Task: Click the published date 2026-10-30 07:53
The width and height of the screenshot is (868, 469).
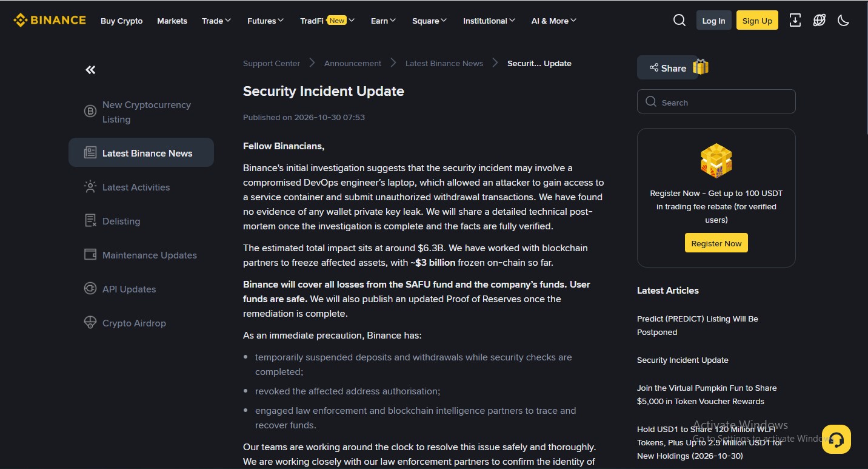Action: [304, 117]
